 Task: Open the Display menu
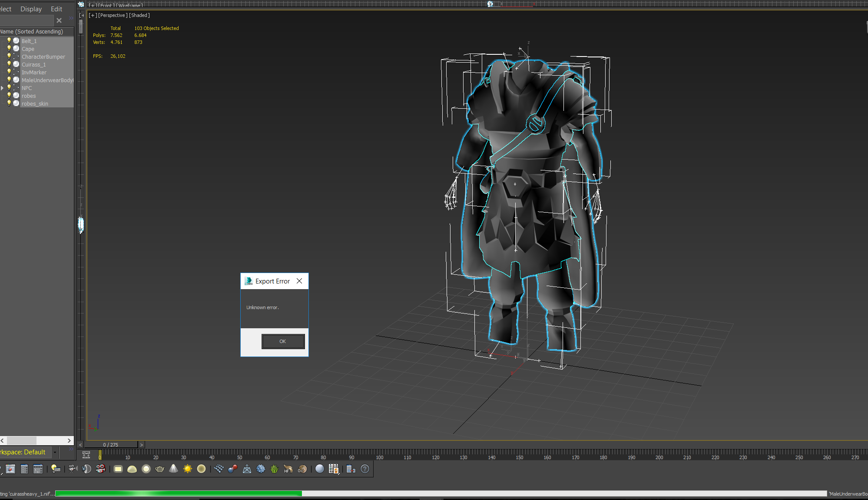tap(31, 9)
